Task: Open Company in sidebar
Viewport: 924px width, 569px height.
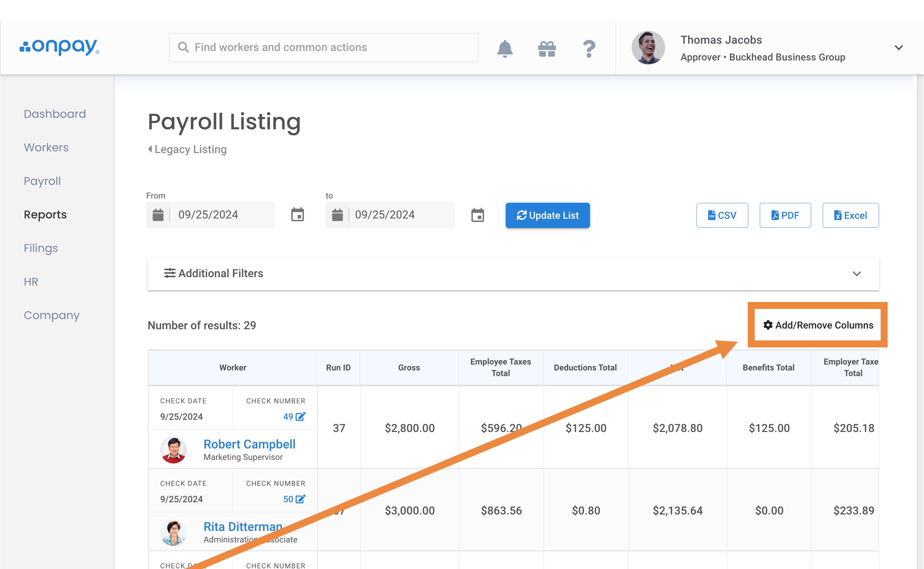Action: pos(51,315)
